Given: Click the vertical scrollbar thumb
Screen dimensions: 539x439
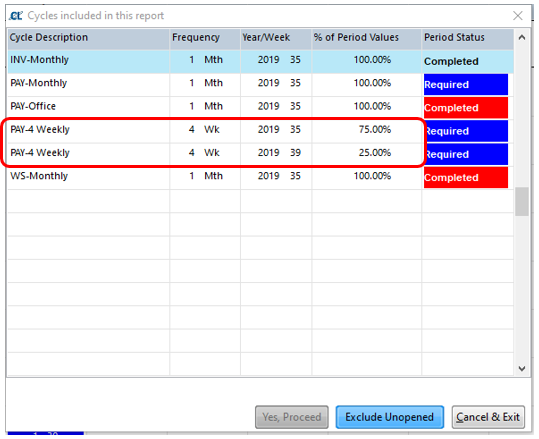Looking at the screenshot, I should point(521,201).
